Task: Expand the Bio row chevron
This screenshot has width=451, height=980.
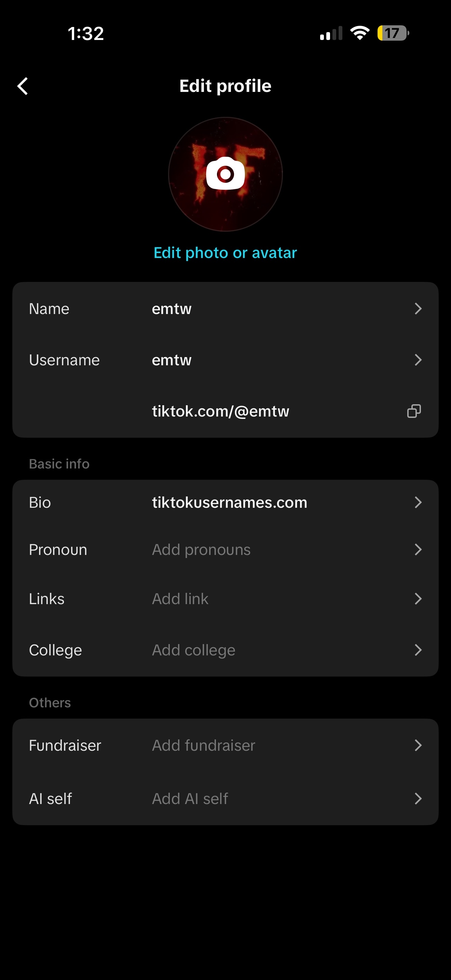Action: pyautogui.click(x=418, y=502)
